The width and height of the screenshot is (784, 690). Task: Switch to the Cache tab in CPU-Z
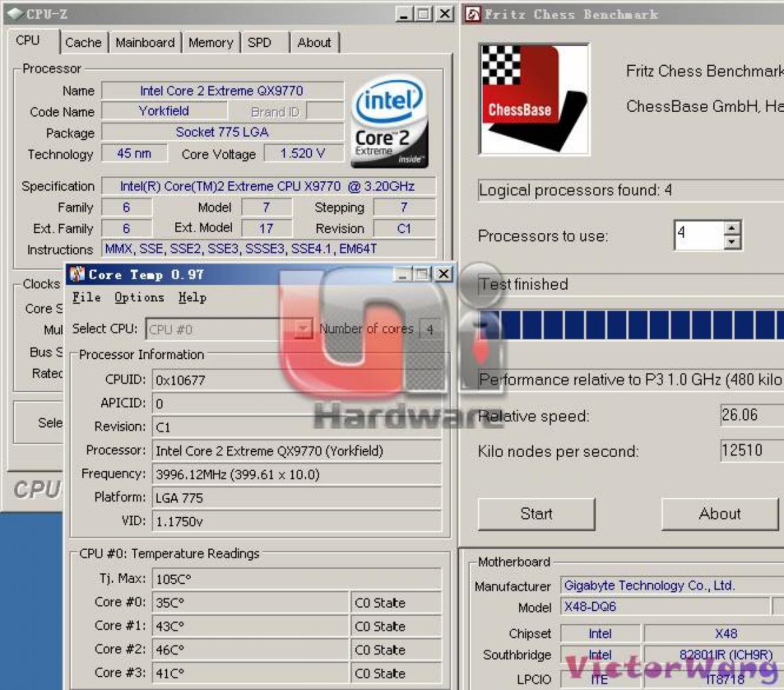[x=83, y=42]
